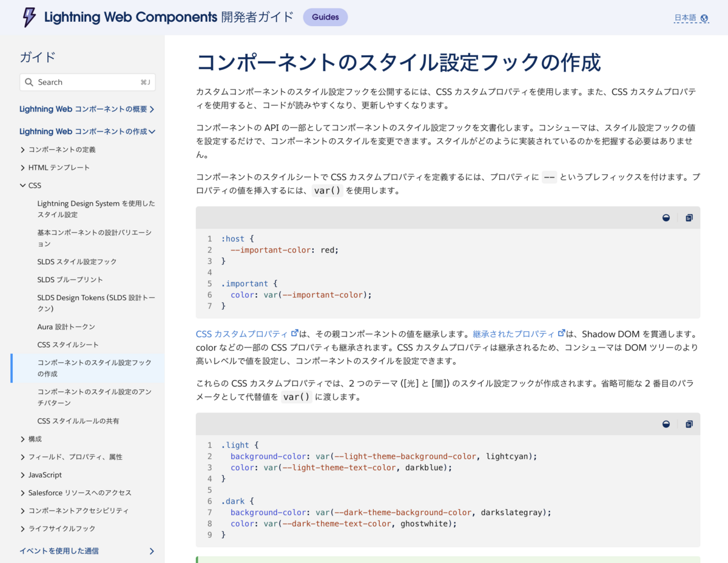Toggle dark theme on second code block
Viewport: 728px width, 563px height.
[x=666, y=424]
